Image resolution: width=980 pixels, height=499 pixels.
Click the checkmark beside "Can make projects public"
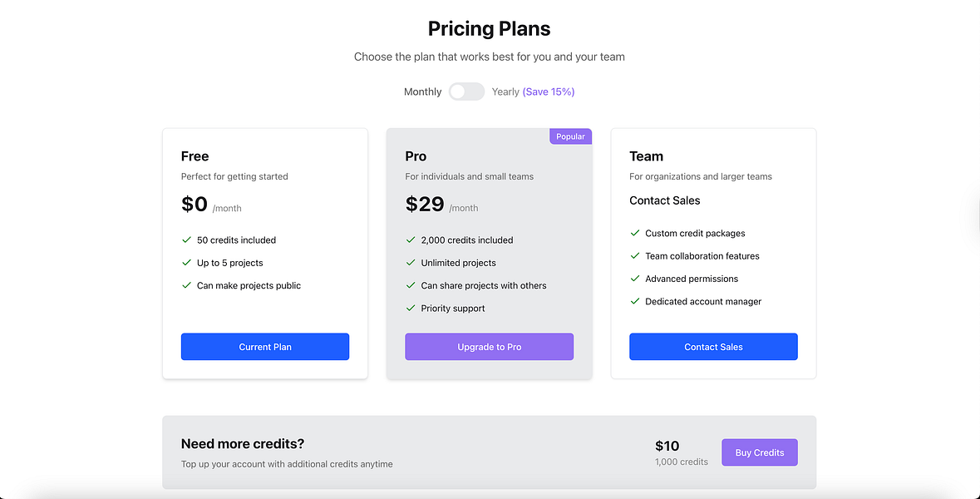186,285
